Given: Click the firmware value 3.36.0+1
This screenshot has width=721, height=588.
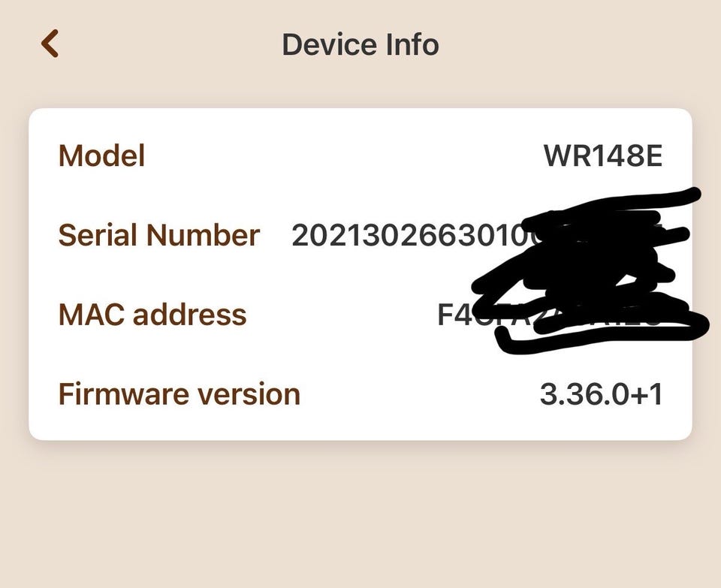Looking at the screenshot, I should pyautogui.click(x=601, y=394).
